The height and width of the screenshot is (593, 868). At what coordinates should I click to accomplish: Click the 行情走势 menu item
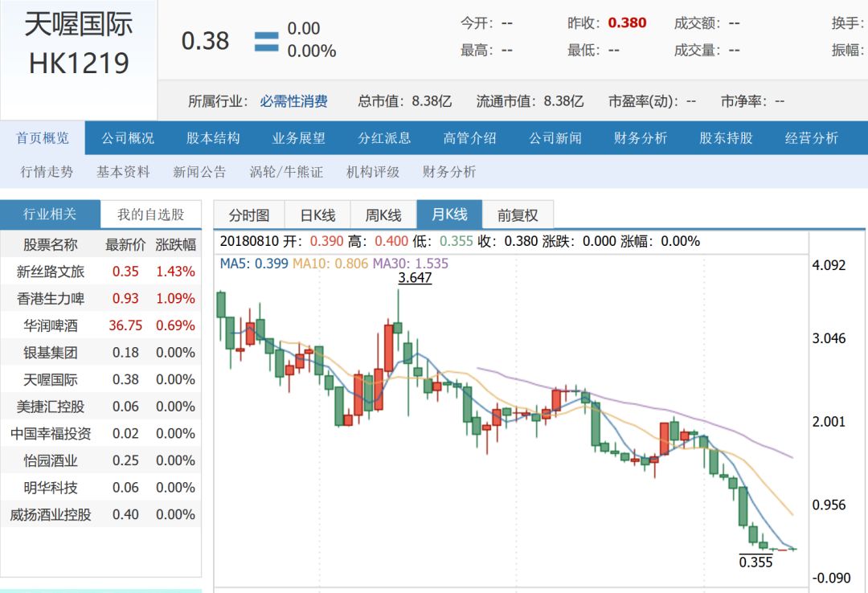point(44,171)
